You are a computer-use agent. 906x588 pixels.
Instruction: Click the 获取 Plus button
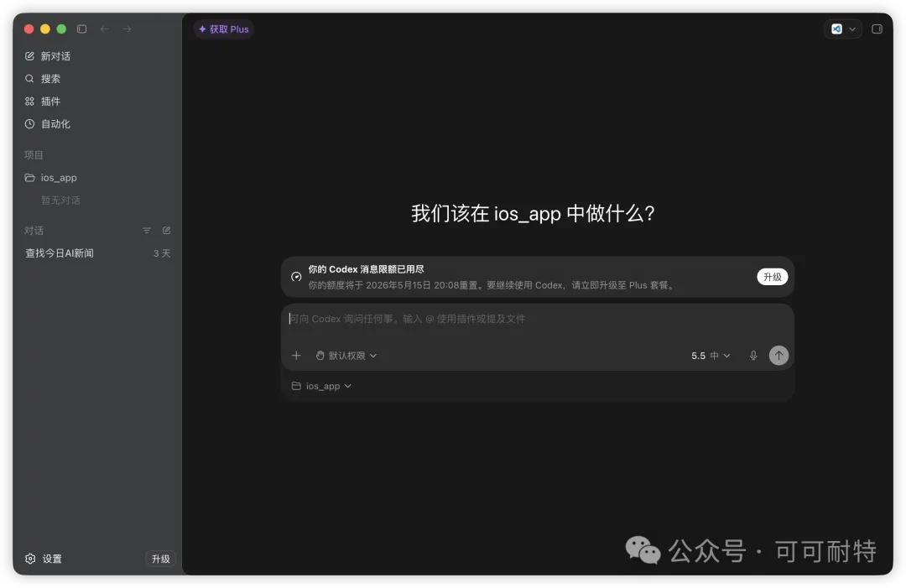[x=224, y=29]
